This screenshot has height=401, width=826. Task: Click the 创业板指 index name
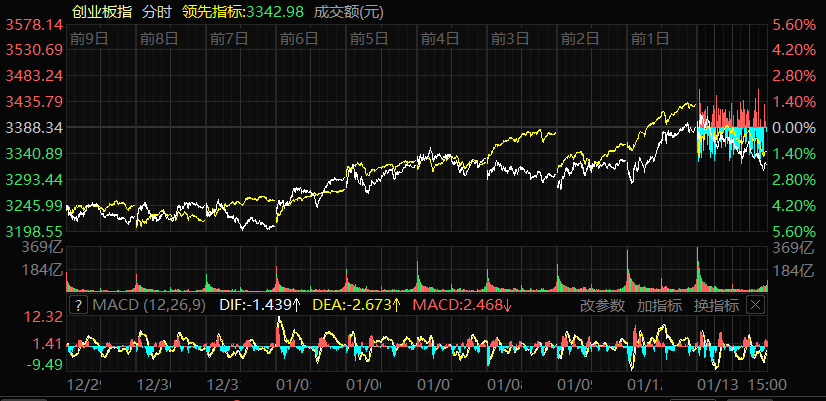click(x=103, y=12)
